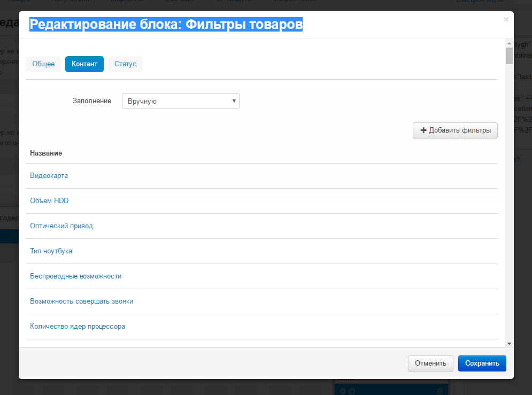Click the Сохранить button

click(482, 363)
